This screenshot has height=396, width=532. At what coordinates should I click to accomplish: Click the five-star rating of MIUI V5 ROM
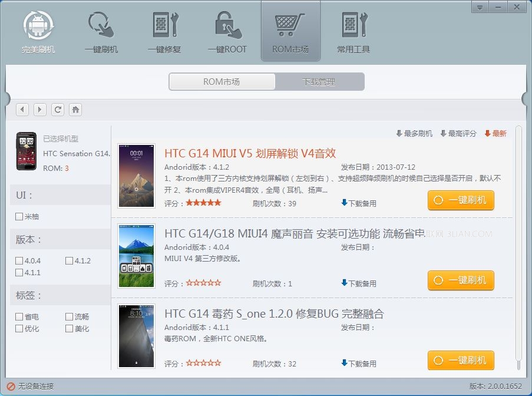click(x=204, y=203)
